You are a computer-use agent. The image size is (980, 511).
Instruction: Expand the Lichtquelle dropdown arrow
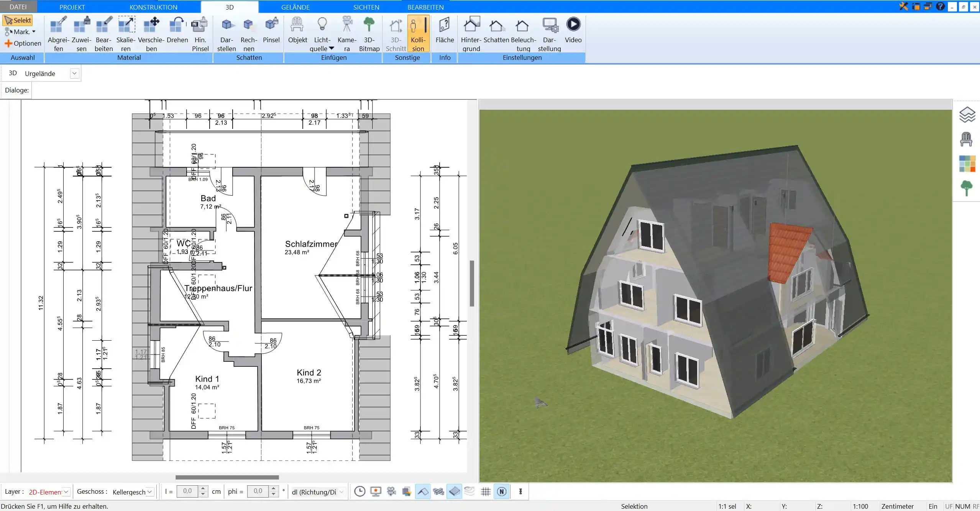pyautogui.click(x=332, y=48)
